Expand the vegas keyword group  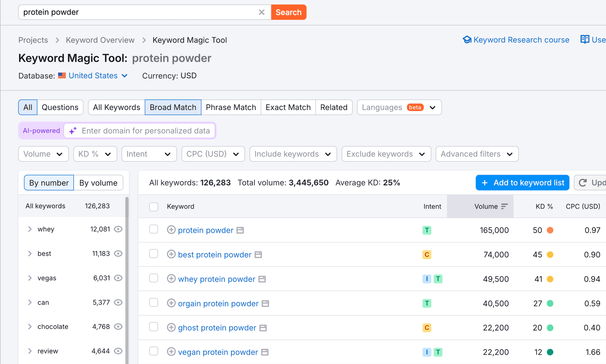point(30,278)
